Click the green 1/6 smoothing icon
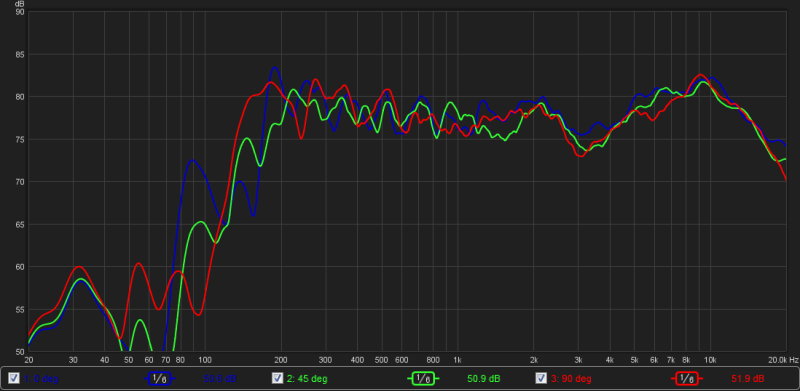 point(423,378)
